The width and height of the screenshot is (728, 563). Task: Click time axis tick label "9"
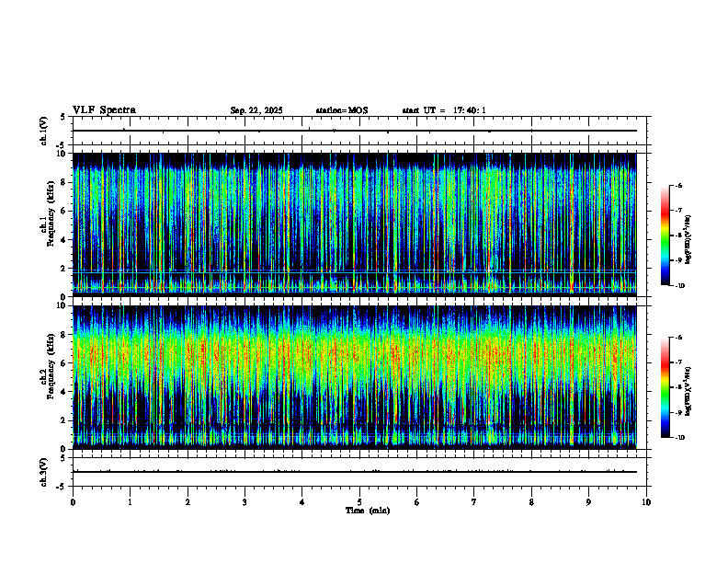(x=588, y=502)
